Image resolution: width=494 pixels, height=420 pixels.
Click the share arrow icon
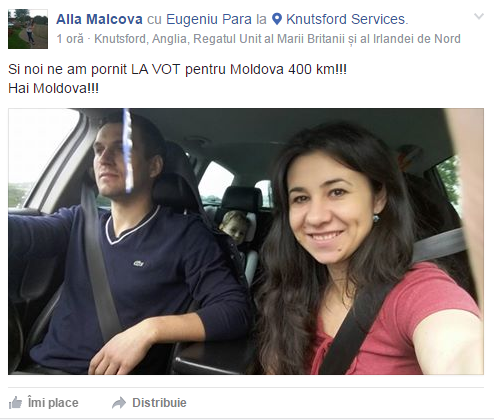[x=119, y=403]
